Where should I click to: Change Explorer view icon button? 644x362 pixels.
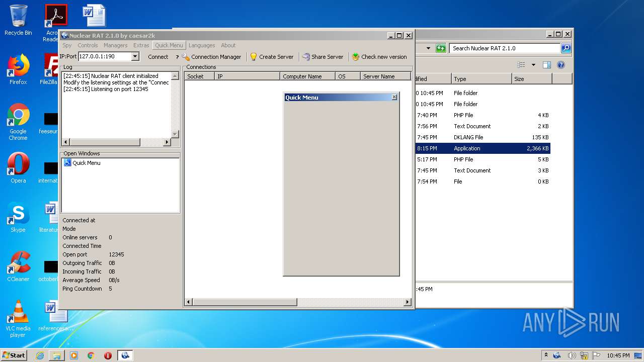pyautogui.click(x=521, y=65)
